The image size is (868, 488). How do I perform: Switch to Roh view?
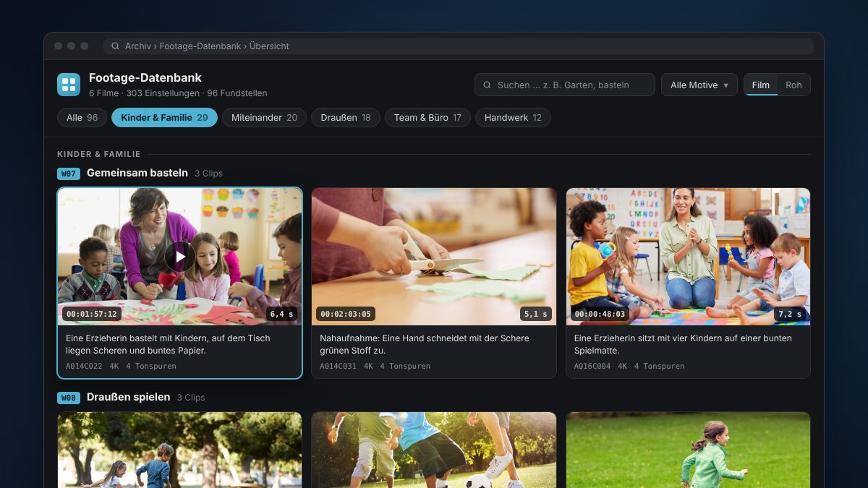(793, 85)
